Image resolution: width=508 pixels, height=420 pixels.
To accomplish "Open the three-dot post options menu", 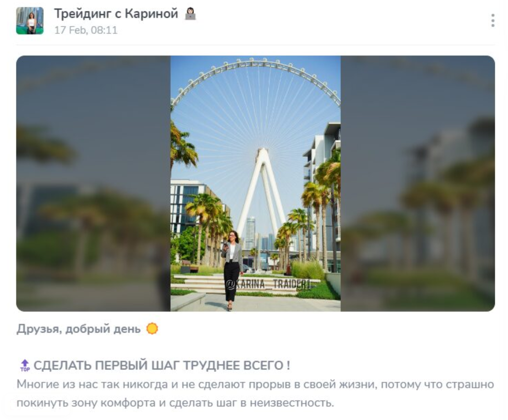I will (493, 20).
